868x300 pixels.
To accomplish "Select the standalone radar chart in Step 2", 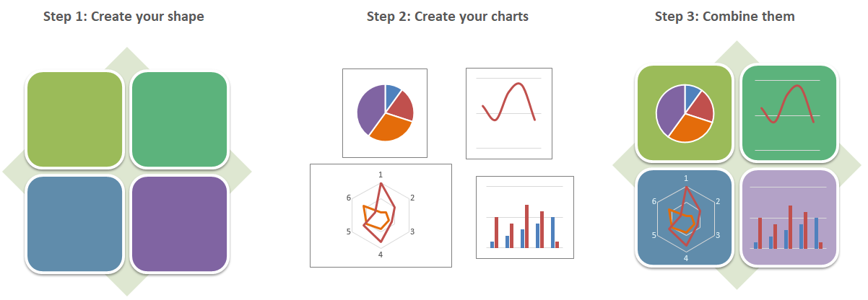I will pos(381,215).
